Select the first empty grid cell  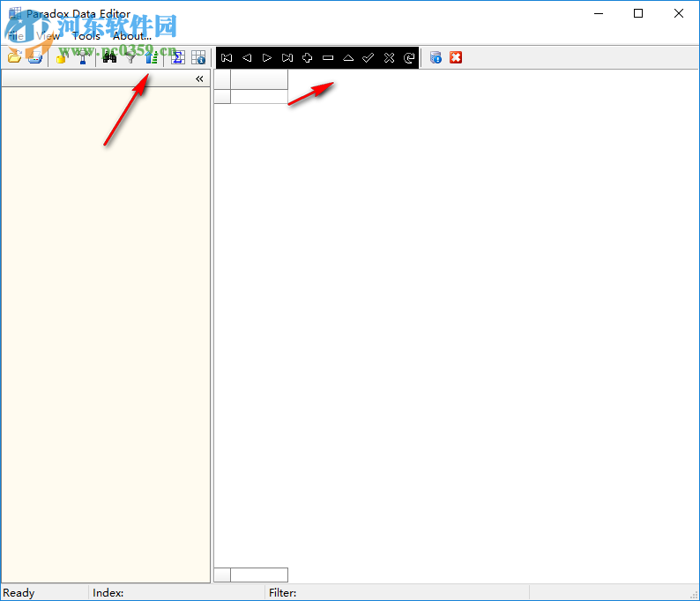[259, 96]
